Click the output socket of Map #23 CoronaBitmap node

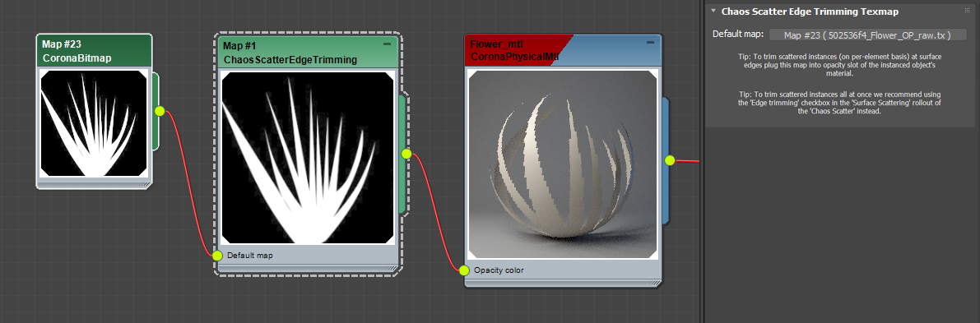160,111
